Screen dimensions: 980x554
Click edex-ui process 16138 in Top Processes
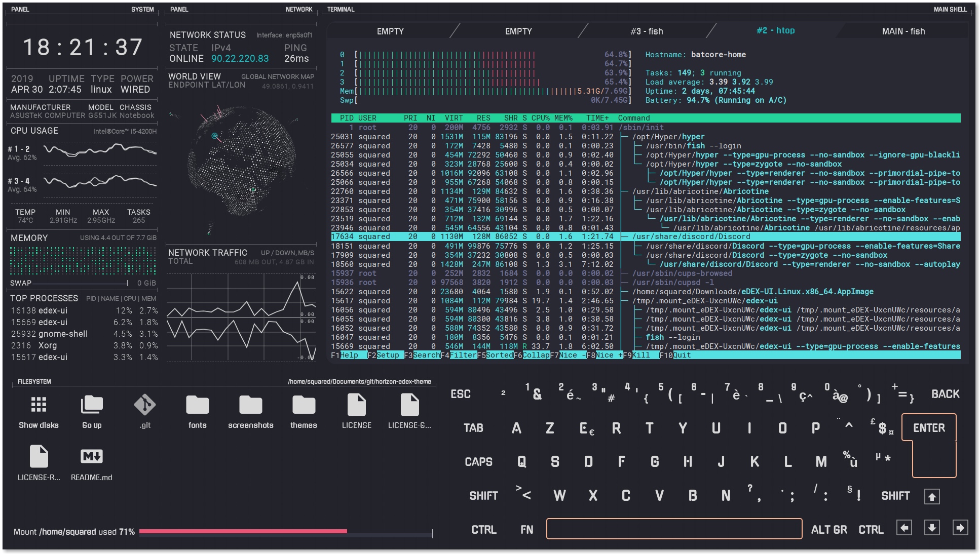84,310
